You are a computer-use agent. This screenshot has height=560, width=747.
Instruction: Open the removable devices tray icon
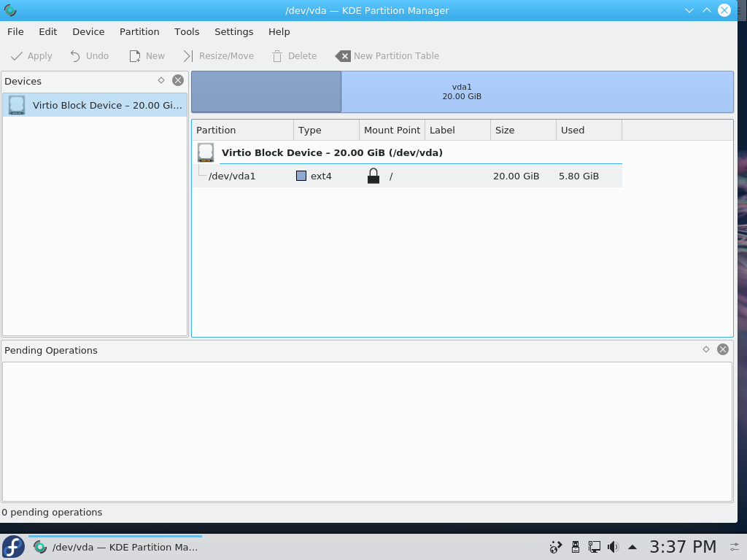(x=576, y=547)
